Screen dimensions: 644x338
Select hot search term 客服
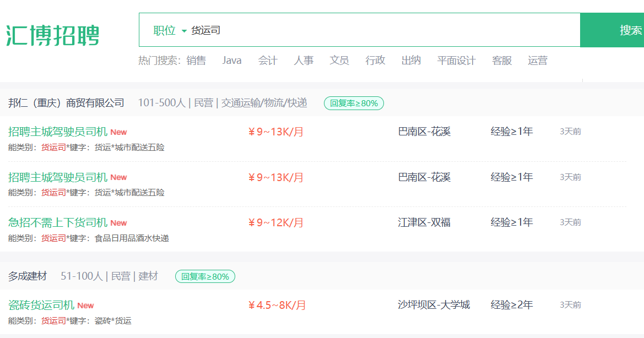(502, 61)
